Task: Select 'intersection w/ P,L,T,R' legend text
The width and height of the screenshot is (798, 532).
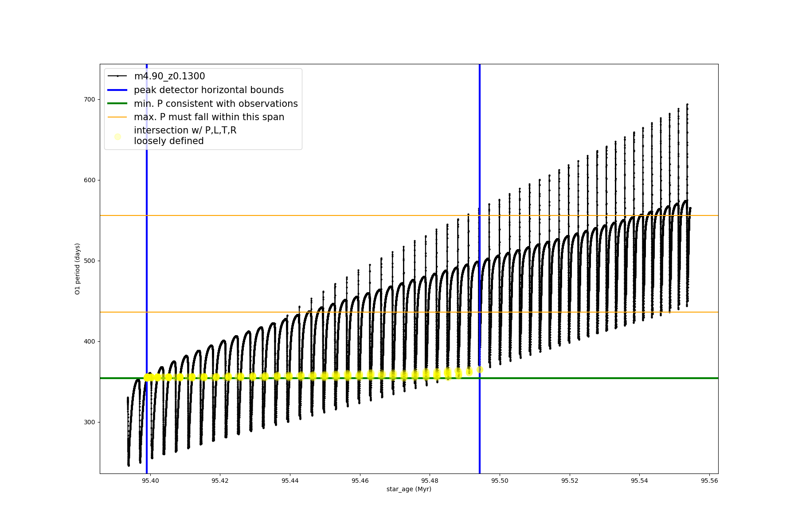Action: pos(185,130)
